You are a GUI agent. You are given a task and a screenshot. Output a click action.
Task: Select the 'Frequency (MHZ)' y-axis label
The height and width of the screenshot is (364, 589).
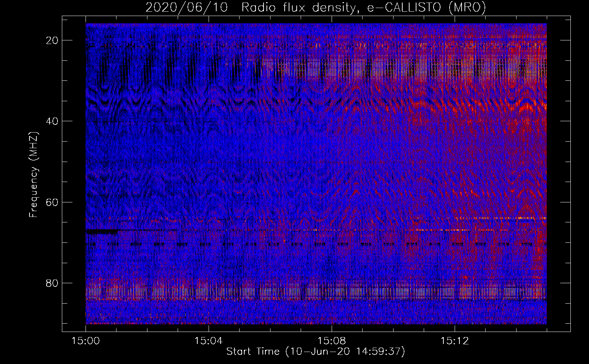click(33, 174)
